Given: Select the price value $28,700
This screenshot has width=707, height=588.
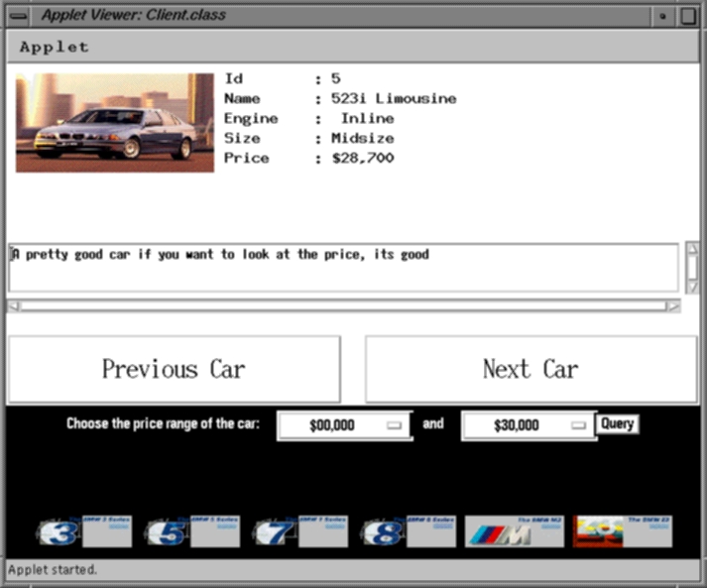Looking at the screenshot, I should (363, 158).
